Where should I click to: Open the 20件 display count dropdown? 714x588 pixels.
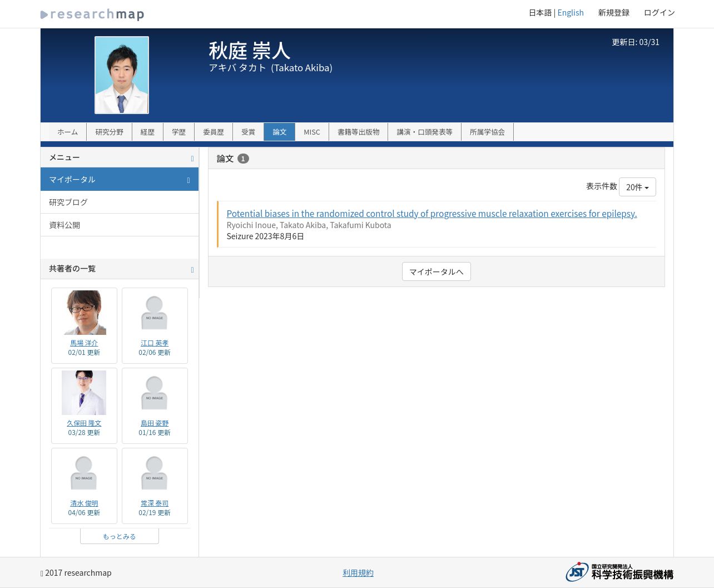pyautogui.click(x=637, y=187)
